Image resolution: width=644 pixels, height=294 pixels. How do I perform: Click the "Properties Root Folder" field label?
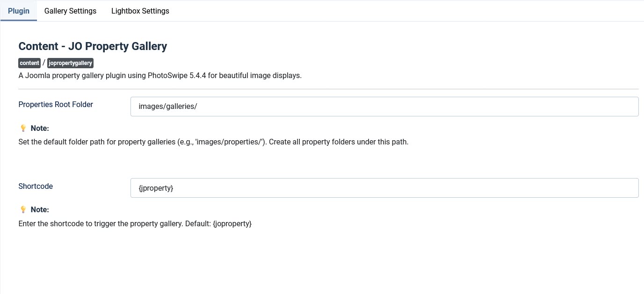click(x=56, y=104)
